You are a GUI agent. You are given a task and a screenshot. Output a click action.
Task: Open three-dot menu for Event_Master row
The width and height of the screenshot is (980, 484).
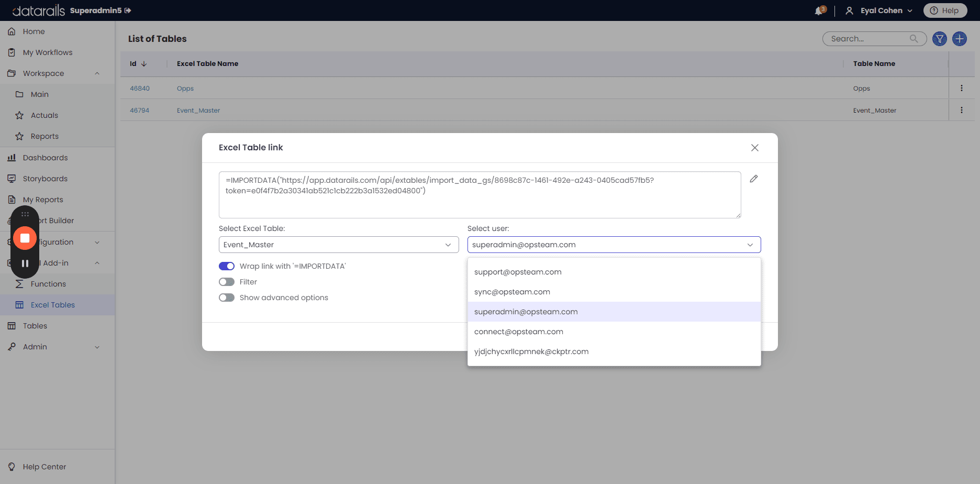(x=962, y=110)
